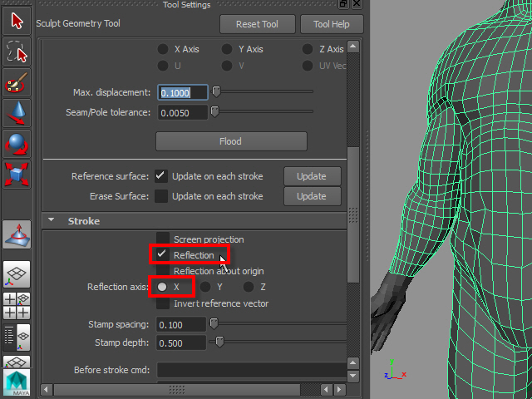Screen dimensions: 532x399
Task: Select the Move tool cone icon
Action: [x=17, y=114]
